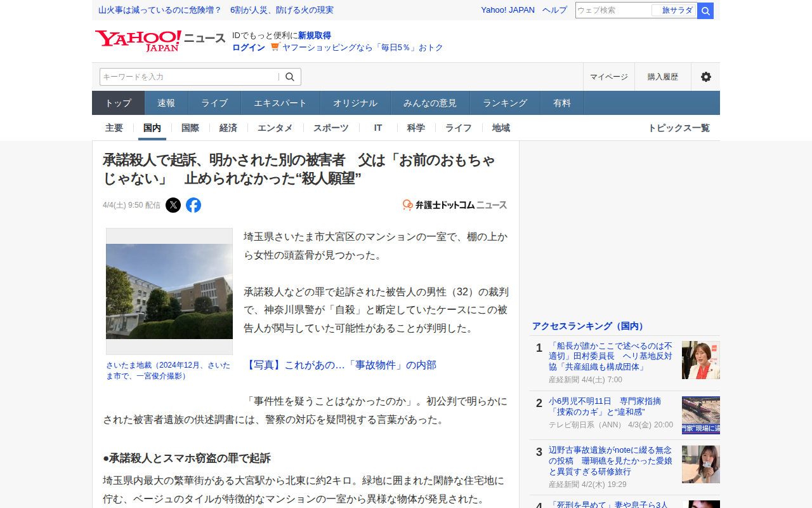Share the article on Facebook

193,205
